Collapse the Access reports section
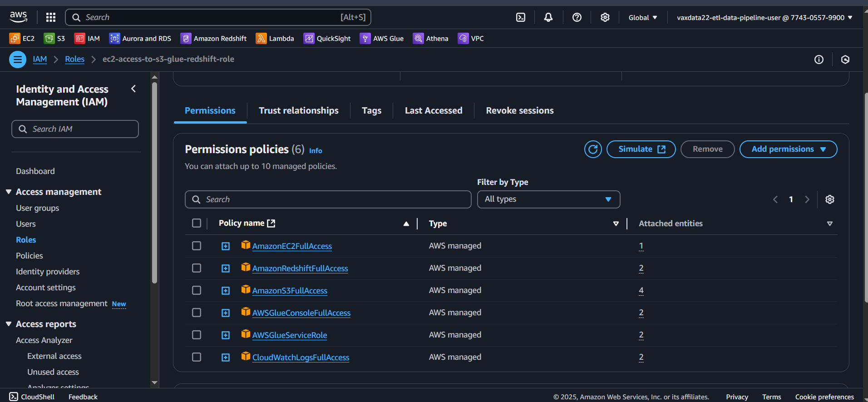Viewport: 868px width, 402px height. [x=9, y=324]
